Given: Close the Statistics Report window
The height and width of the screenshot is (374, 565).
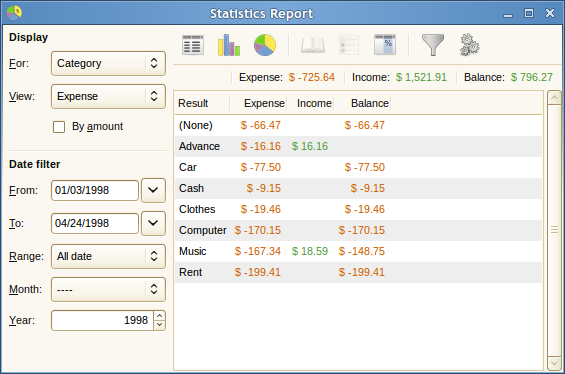Looking at the screenshot, I should coord(550,13).
